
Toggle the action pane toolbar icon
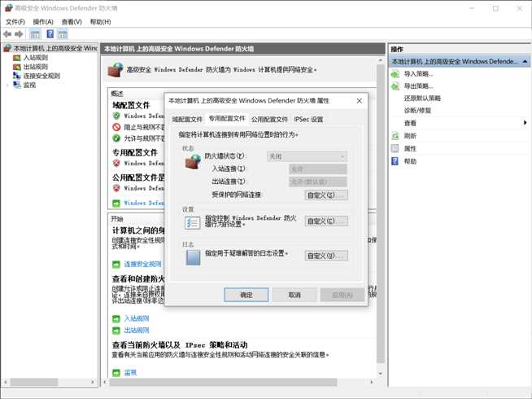[x=63, y=34]
